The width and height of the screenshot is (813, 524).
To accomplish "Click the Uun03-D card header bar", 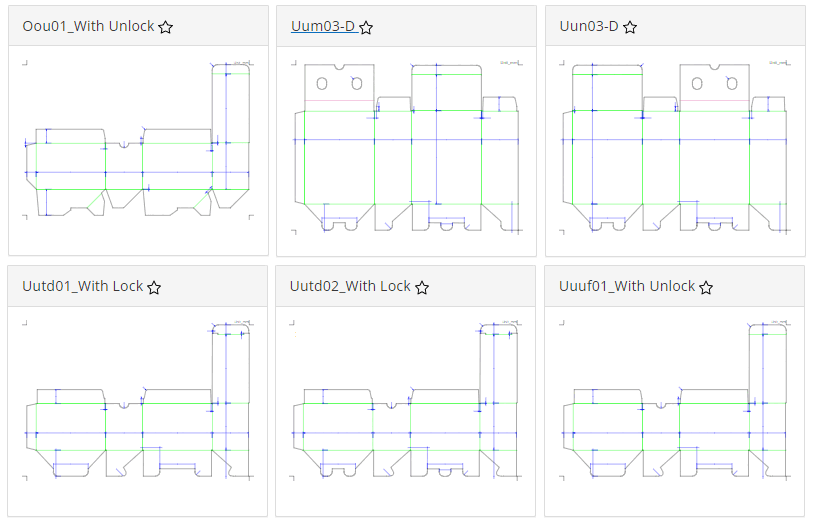I will click(675, 26).
